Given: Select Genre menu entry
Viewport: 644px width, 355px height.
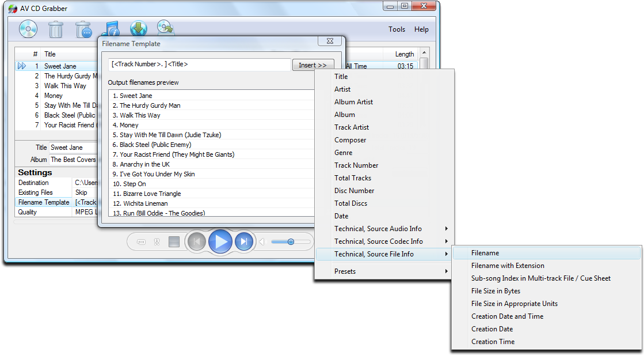Looking at the screenshot, I should point(344,153).
